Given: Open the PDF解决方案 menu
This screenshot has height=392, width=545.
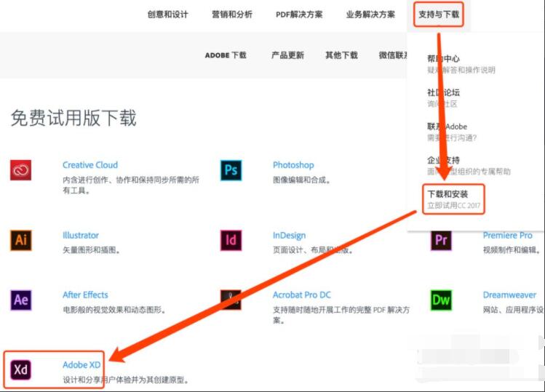Looking at the screenshot, I should 299,15.
